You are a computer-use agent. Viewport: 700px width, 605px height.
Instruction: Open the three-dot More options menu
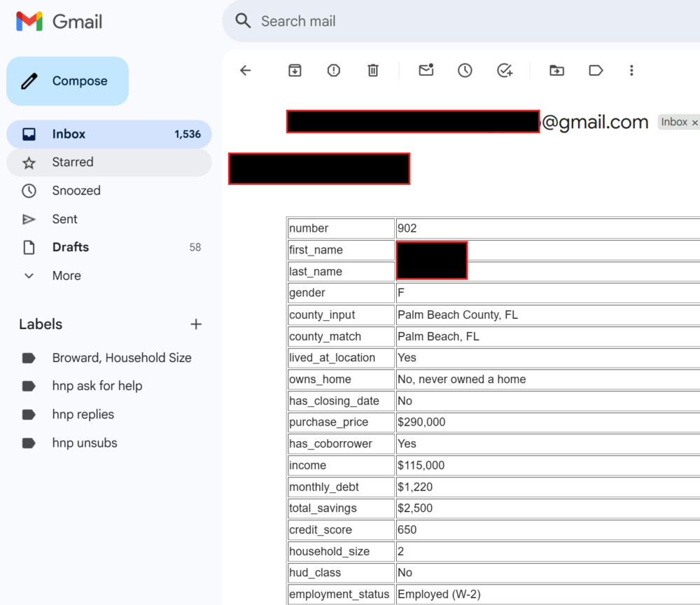click(x=631, y=70)
